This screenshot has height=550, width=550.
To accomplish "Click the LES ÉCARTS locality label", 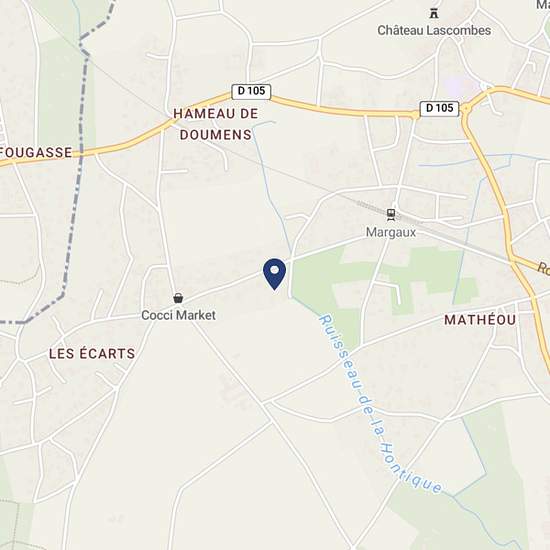I will [x=92, y=353].
